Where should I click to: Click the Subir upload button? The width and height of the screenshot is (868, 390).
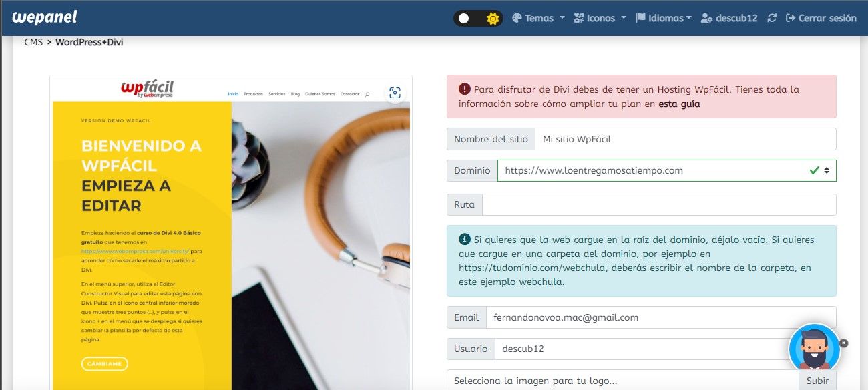[817, 381]
